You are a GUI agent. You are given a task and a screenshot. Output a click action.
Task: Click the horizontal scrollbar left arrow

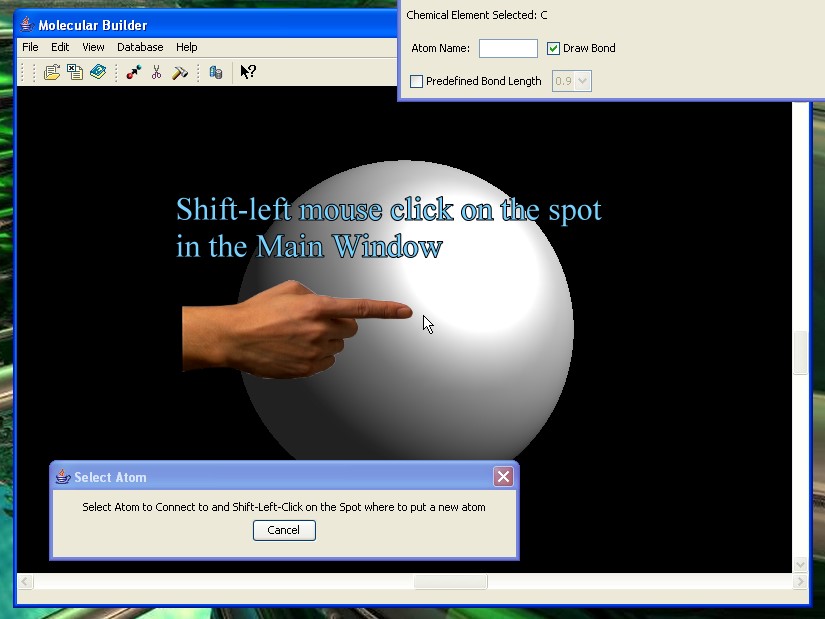point(25,582)
